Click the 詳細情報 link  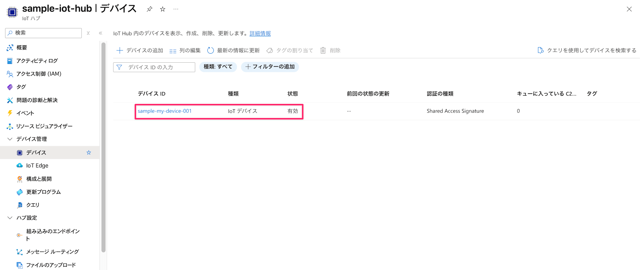[x=260, y=33]
